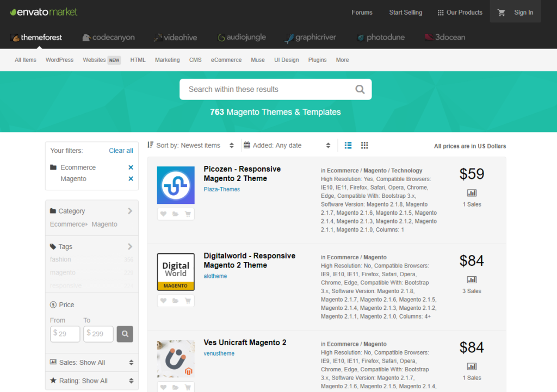
Task: Click the Clear all filters link
Action: (121, 151)
